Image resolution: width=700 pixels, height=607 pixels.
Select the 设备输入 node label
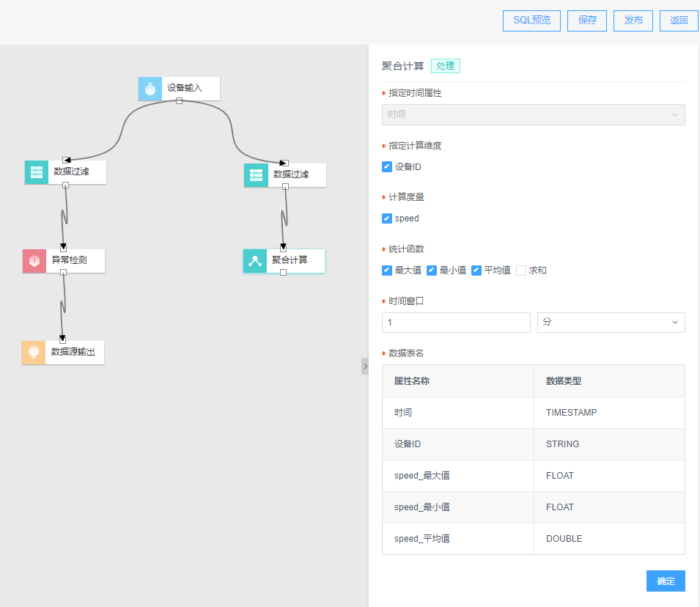185,88
